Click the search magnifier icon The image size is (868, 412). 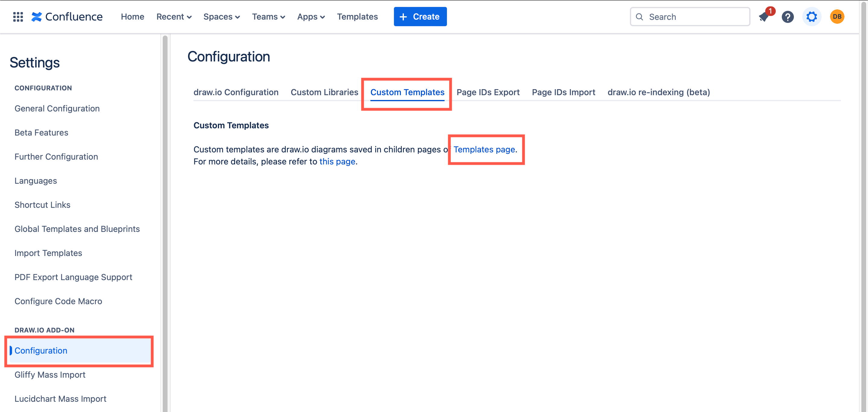click(640, 17)
